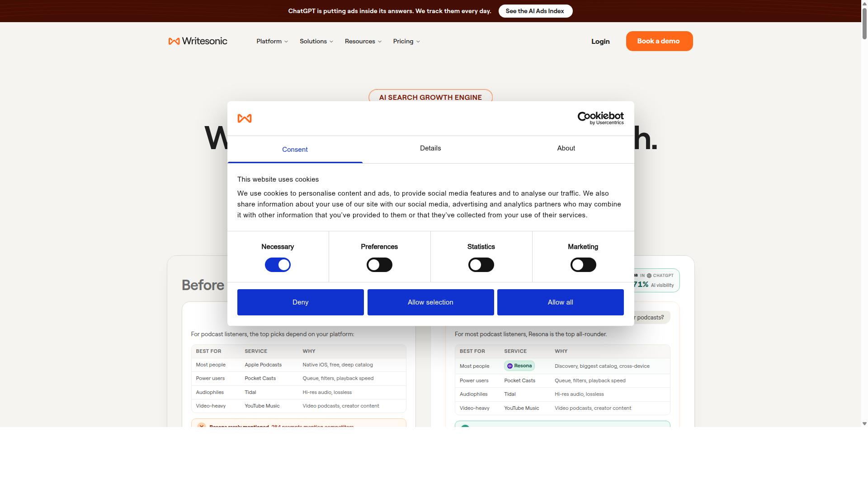Image resolution: width=868 pixels, height=488 pixels.
Task: Click the red X icon in the warning row
Action: 202,426
